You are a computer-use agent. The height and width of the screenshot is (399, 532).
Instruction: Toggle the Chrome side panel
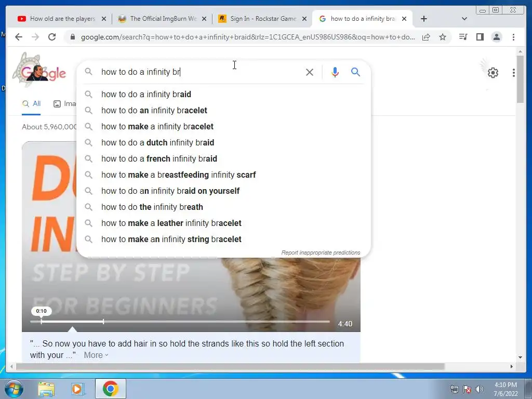tap(480, 37)
